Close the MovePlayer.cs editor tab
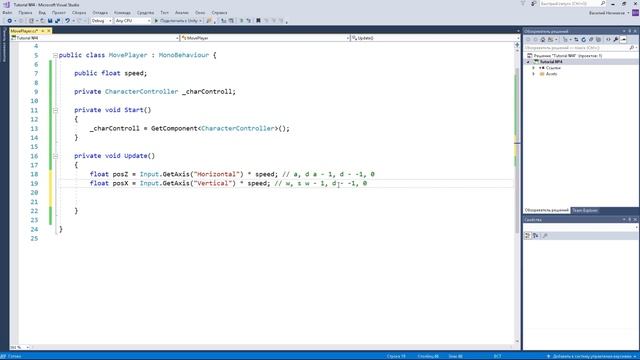The height and width of the screenshot is (360, 640). (x=49, y=31)
